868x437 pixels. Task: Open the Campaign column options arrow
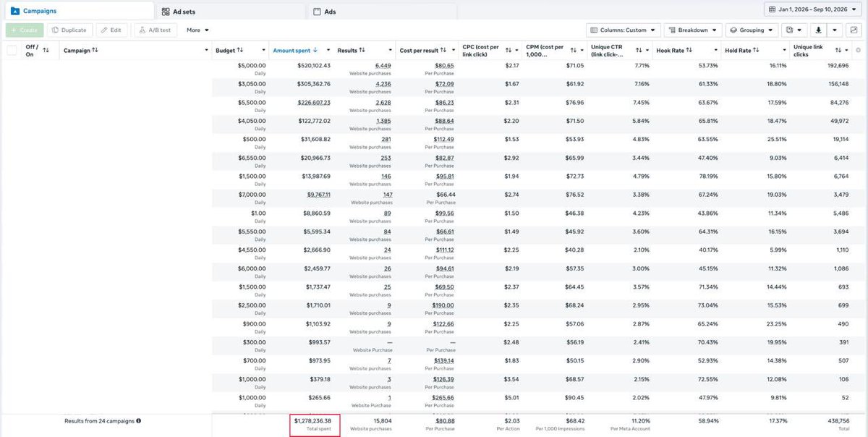click(205, 51)
